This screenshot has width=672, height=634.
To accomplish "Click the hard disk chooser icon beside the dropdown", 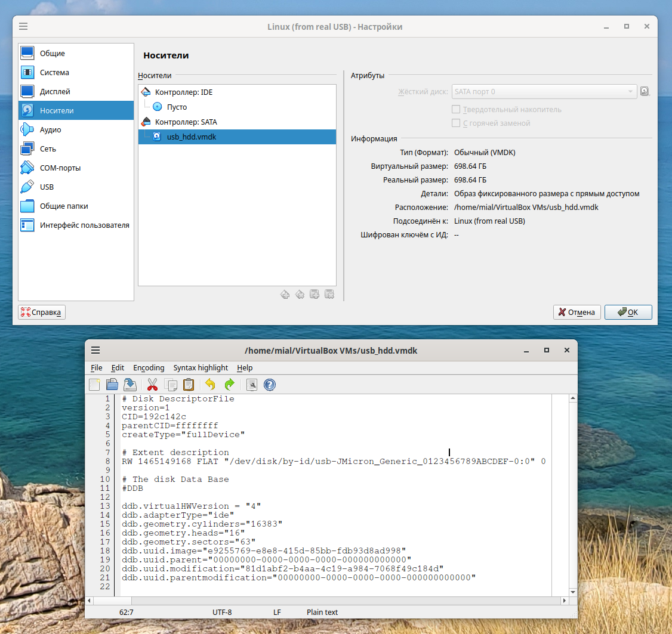I will pyautogui.click(x=646, y=91).
